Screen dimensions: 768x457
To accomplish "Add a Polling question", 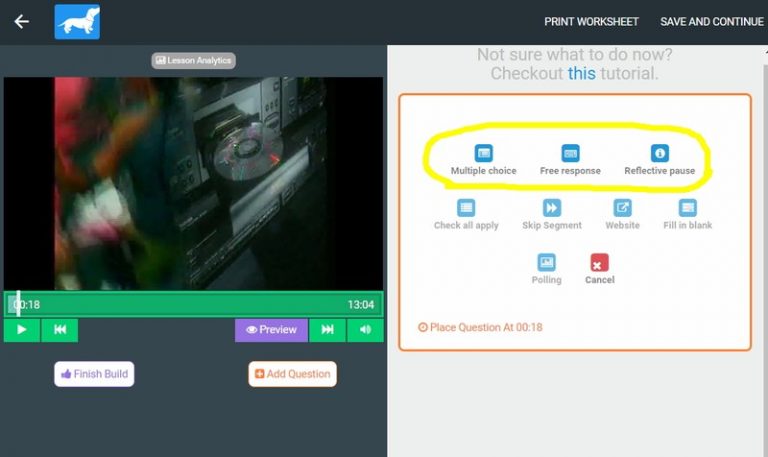I will [546, 263].
